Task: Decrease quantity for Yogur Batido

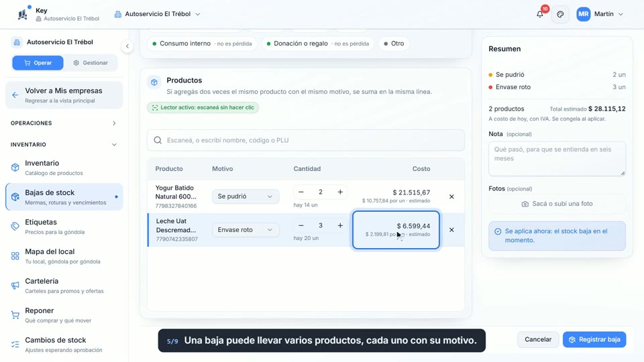Action: click(301, 192)
